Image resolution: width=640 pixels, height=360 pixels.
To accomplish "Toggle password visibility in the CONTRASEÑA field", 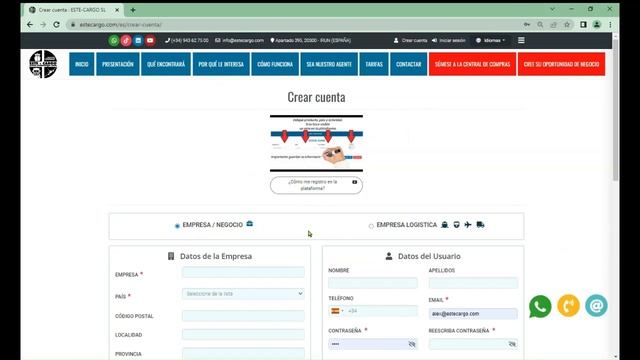I will pyautogui.click(x=412, y=344).
